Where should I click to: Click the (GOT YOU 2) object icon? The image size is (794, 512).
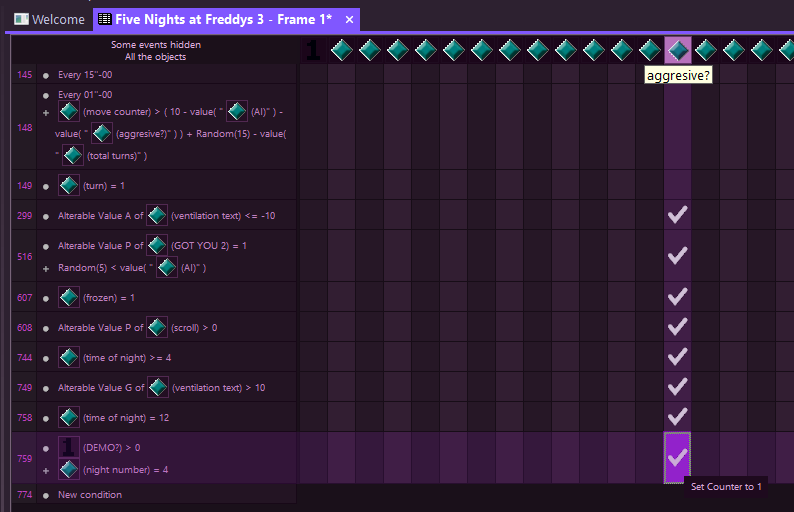(156, 245)
